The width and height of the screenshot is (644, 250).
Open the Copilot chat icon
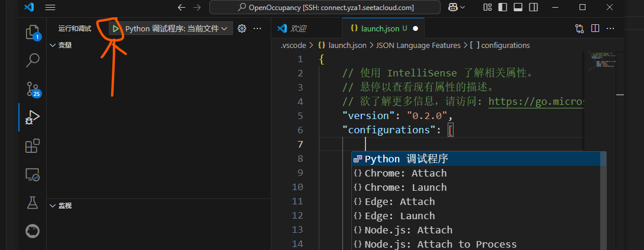click(454, 7)
